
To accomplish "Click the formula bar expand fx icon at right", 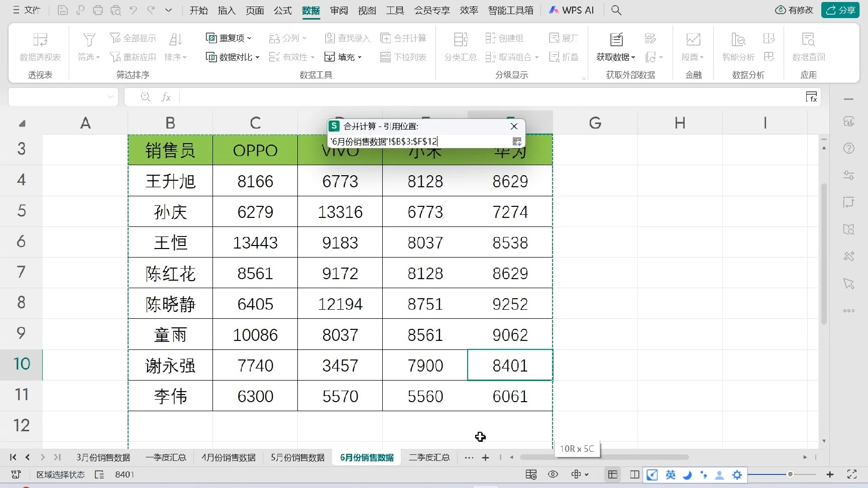I will point(811,97).
